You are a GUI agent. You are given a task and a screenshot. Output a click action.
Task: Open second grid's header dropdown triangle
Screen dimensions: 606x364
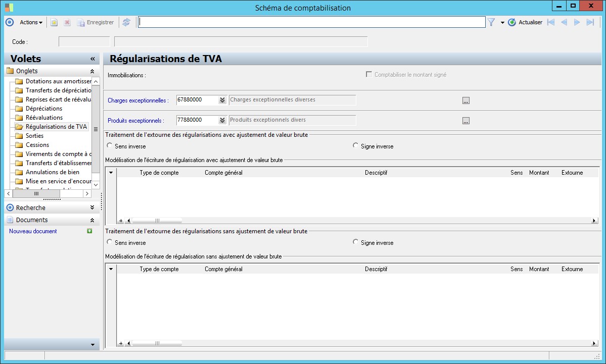[111, 269]
